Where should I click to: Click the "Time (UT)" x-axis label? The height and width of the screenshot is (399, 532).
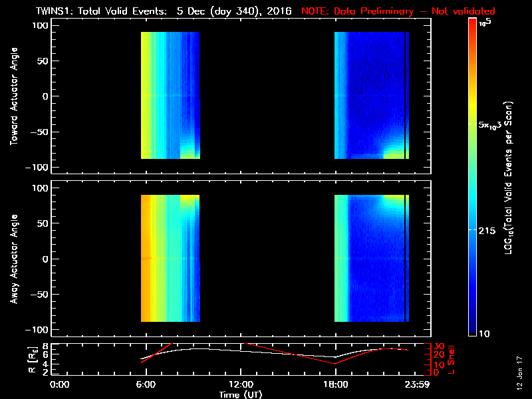[x=241, y=394]
